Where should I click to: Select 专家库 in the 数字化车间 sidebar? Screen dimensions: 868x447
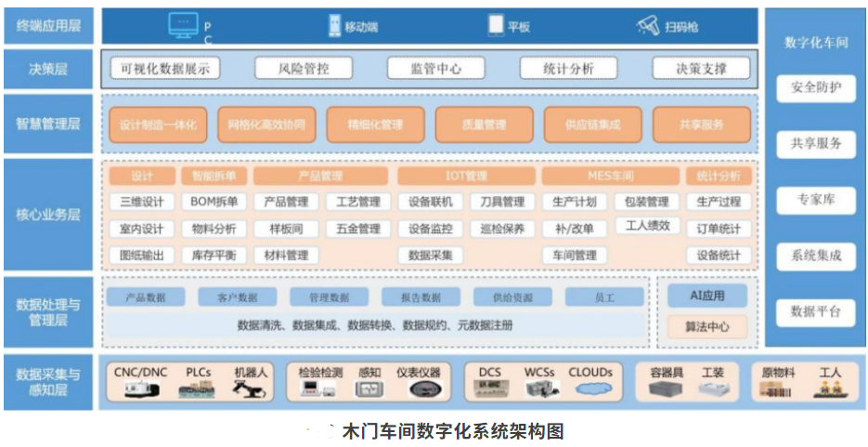point(816,200)
